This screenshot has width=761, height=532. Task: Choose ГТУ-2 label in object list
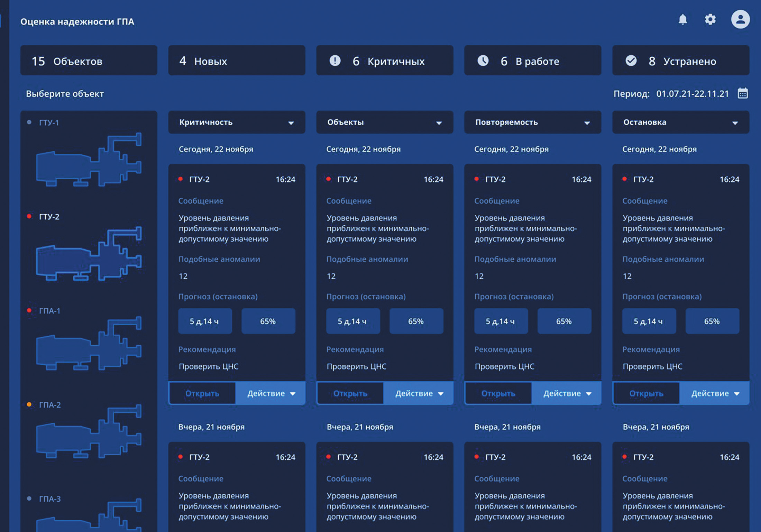tap(49, 217)
